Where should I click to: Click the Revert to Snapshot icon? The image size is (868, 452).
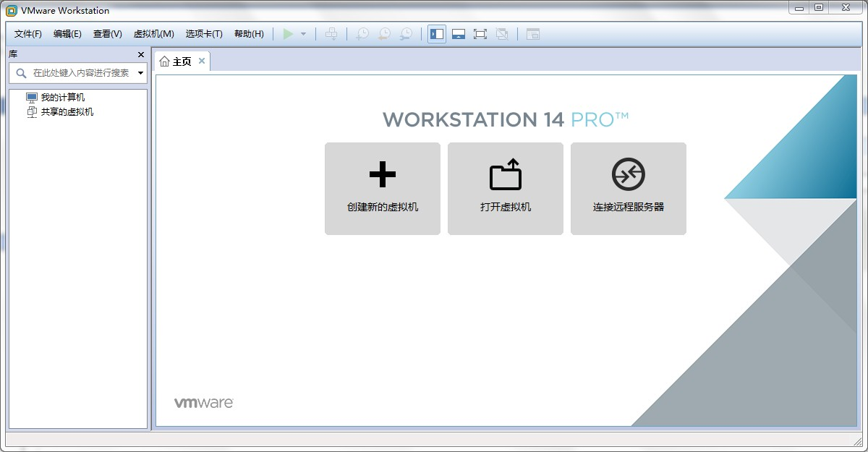pos(384,34)
